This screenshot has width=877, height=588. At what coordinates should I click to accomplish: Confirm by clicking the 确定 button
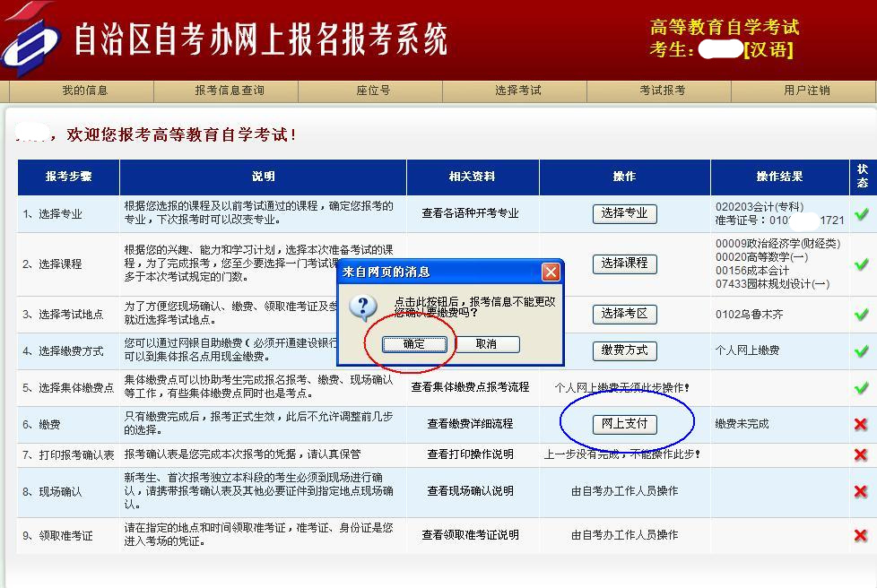[413, 345]
